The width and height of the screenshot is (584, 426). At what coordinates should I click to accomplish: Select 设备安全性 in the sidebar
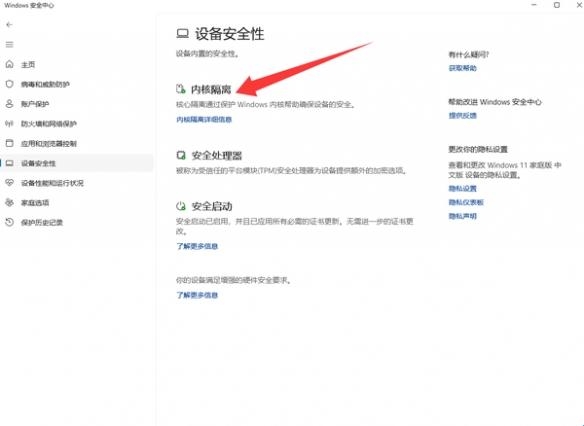pyautogui.click(x=76, y=163)
